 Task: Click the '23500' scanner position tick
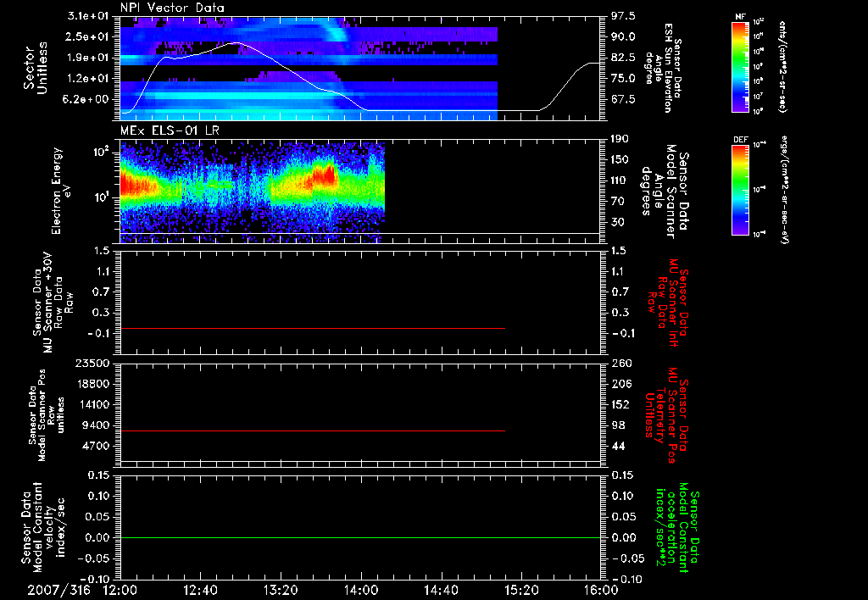92,363
